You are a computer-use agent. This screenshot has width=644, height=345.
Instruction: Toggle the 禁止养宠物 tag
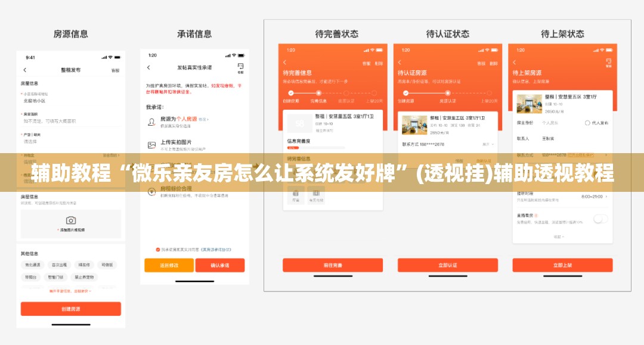pyautogui.click(x=84, y=277)
